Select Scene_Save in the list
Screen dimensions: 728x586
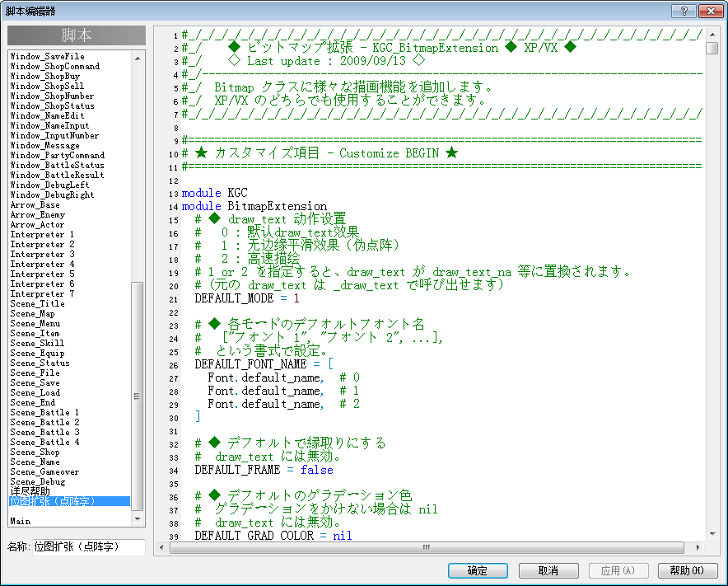tap(35, 383)
